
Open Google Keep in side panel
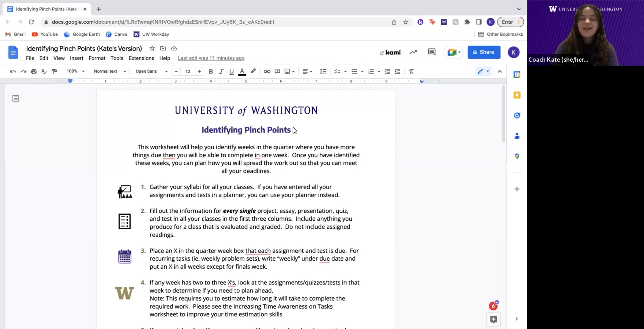tap(517, 95)
